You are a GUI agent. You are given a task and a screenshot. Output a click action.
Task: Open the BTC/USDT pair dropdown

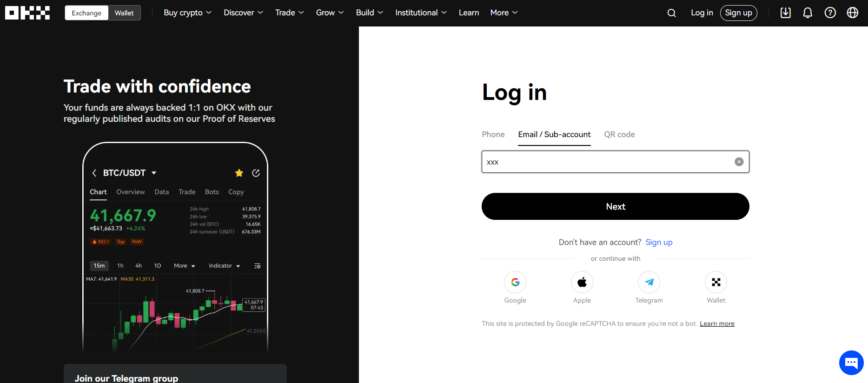pyautogui.click(x=154, y=173)
